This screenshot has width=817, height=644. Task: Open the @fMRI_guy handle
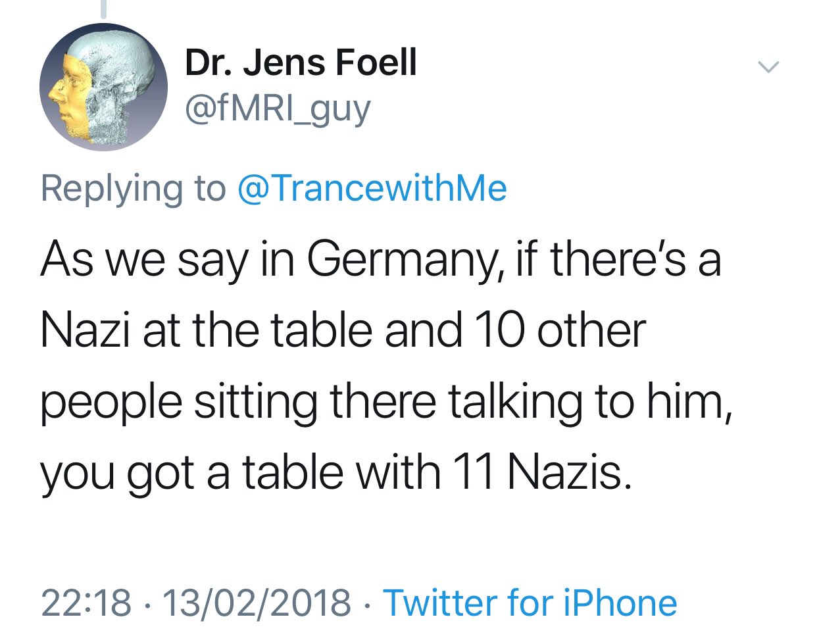click(x=278, y=109)
